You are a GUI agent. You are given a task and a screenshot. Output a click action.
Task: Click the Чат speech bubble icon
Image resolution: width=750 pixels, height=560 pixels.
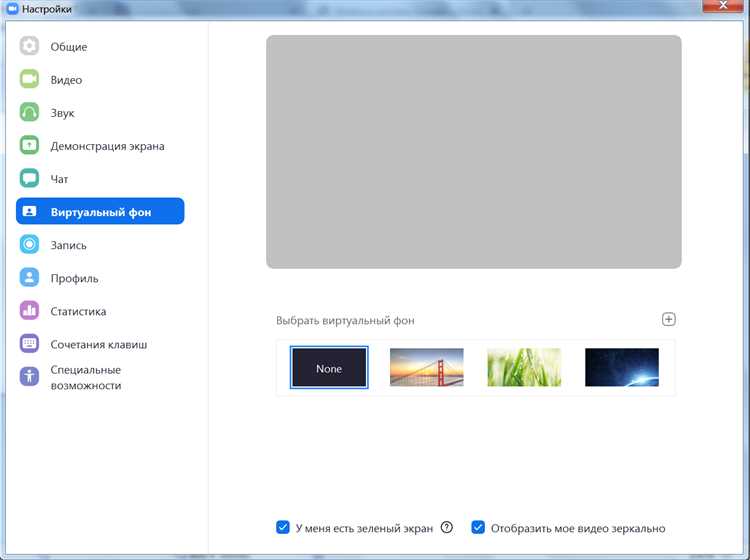click(29, 178)
